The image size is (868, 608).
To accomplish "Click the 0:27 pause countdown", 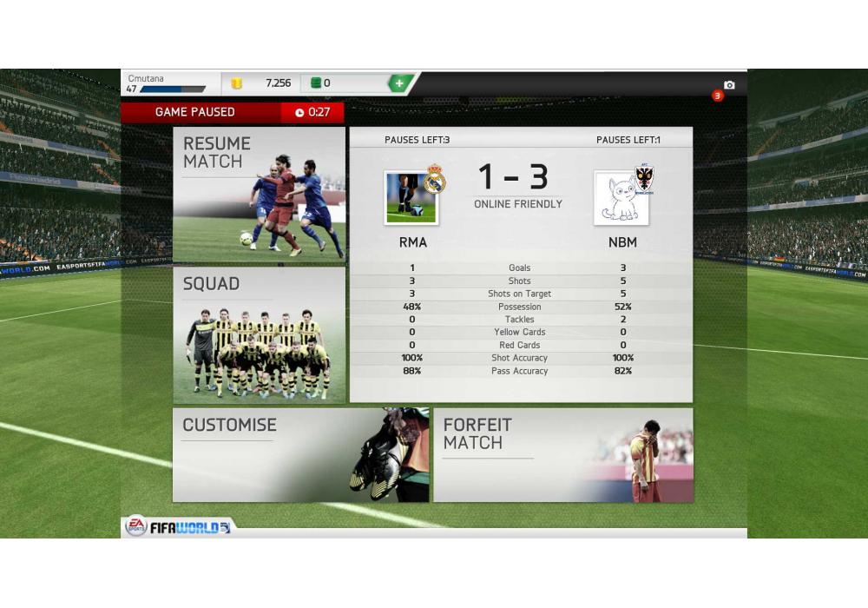I will (319, 112).
